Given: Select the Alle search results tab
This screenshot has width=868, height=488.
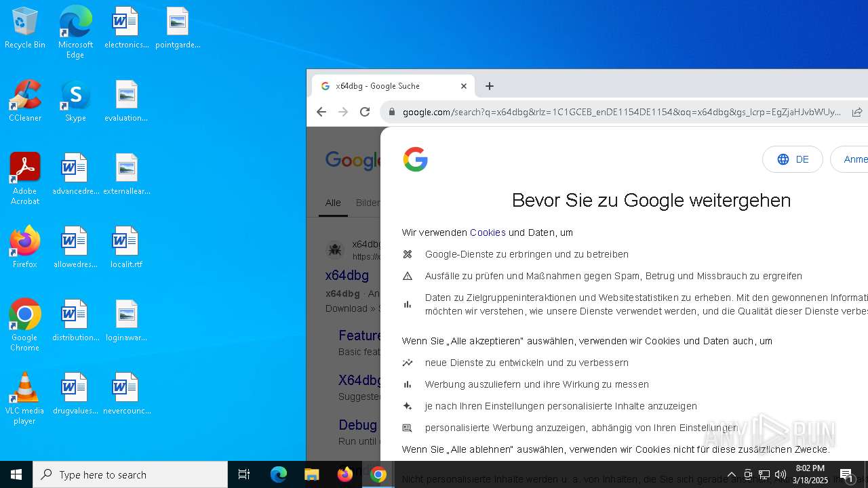Looking at the screenshot, I should tap(333, 203).
